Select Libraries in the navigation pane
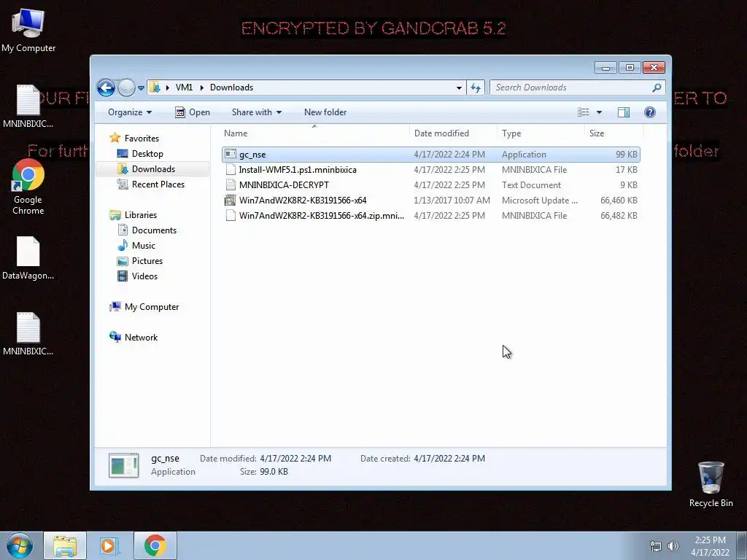 coord(141,215)
